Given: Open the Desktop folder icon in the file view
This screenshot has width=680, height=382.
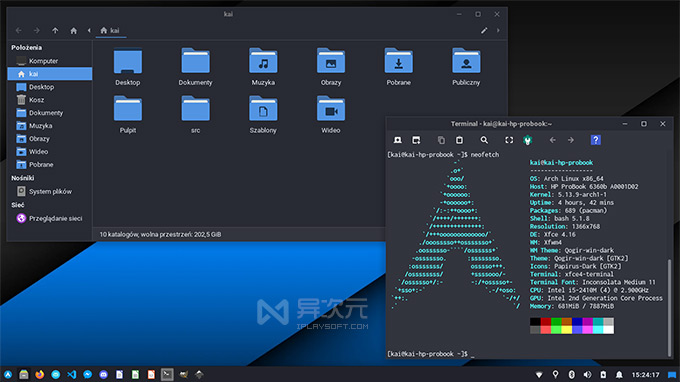Looking at the screenshot, I should (128, 67).
